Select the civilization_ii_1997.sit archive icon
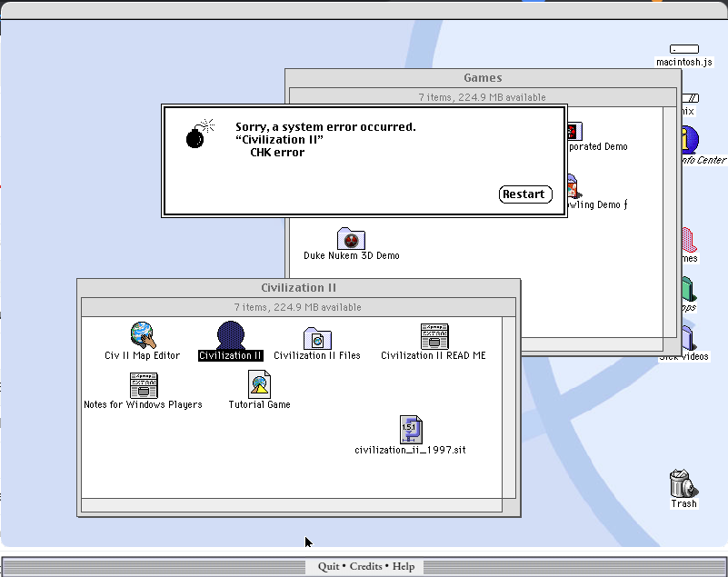The image size is (728, 577). coord(411,430)
